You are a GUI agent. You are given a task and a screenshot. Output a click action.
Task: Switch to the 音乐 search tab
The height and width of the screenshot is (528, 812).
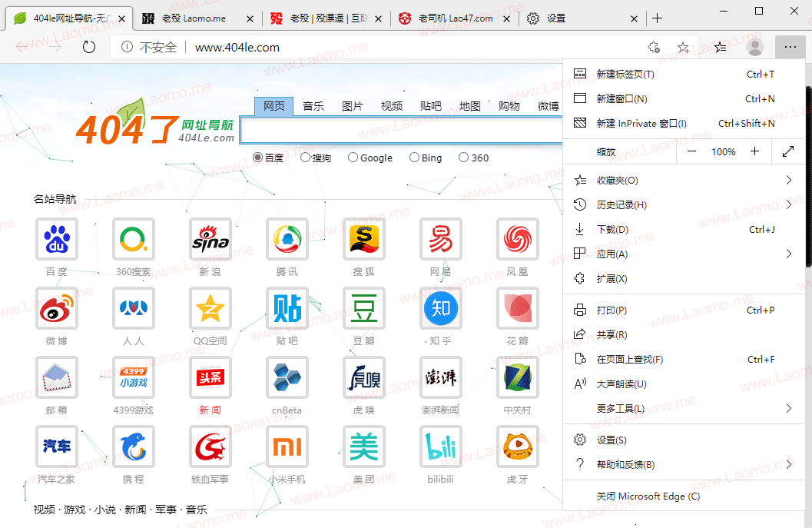tap(313, 106)
